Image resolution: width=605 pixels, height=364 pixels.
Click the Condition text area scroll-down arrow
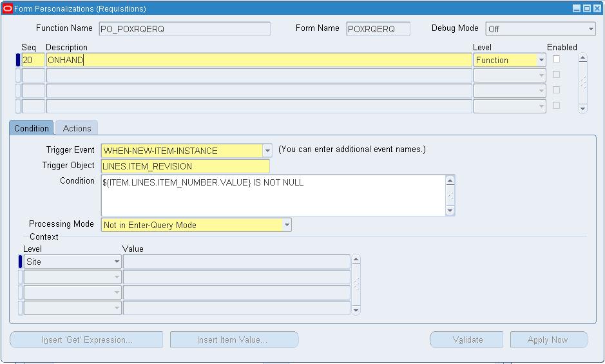pyautogui.click(x=450, y=211)
